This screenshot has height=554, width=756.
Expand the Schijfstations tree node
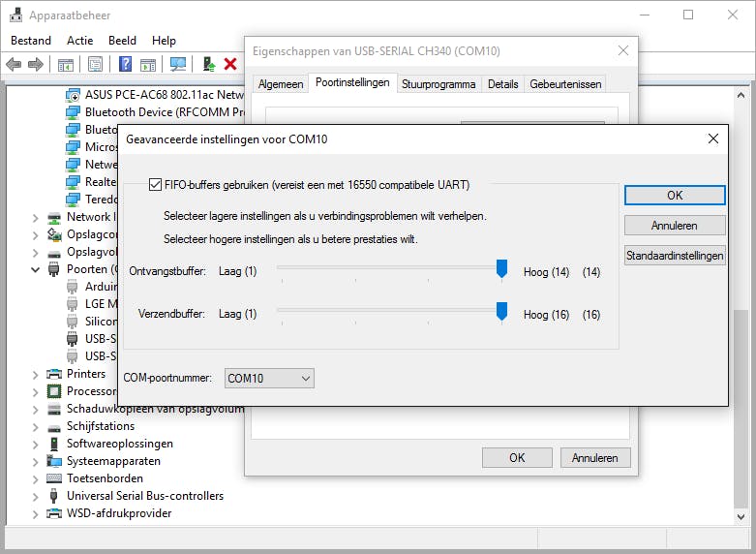pos(35,427)
